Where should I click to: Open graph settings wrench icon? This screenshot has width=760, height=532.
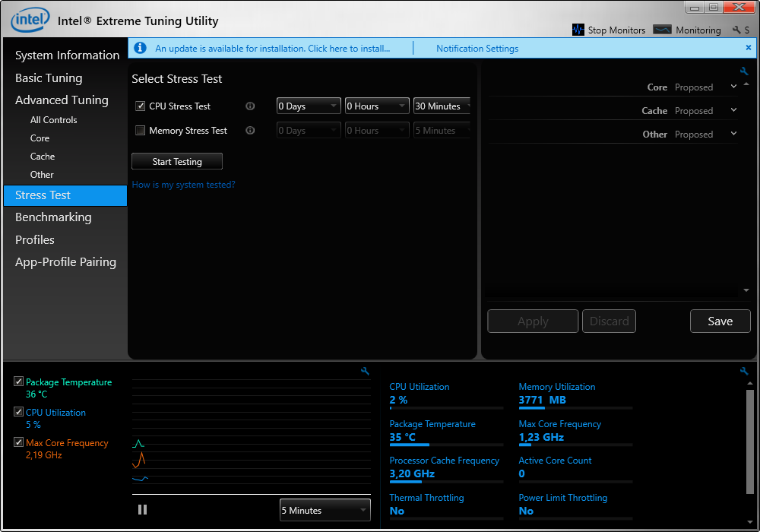(365, 371)
